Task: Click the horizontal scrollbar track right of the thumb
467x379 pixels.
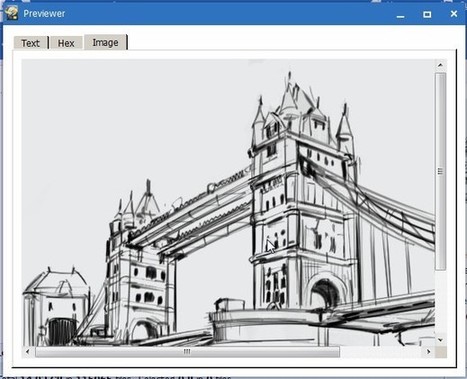Action: point(381,352)
